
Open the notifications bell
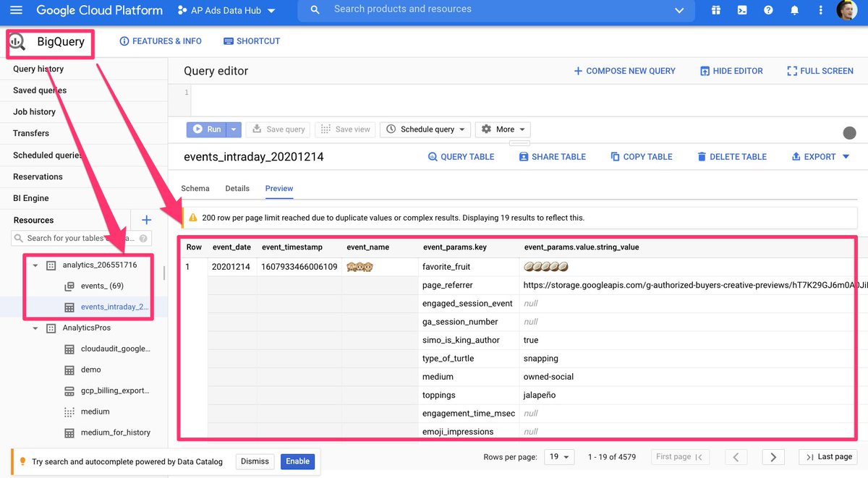(795, 10)
